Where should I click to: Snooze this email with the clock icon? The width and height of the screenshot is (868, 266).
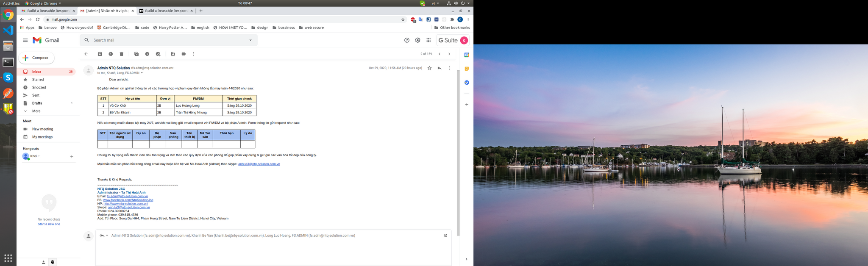click(147, 54)
